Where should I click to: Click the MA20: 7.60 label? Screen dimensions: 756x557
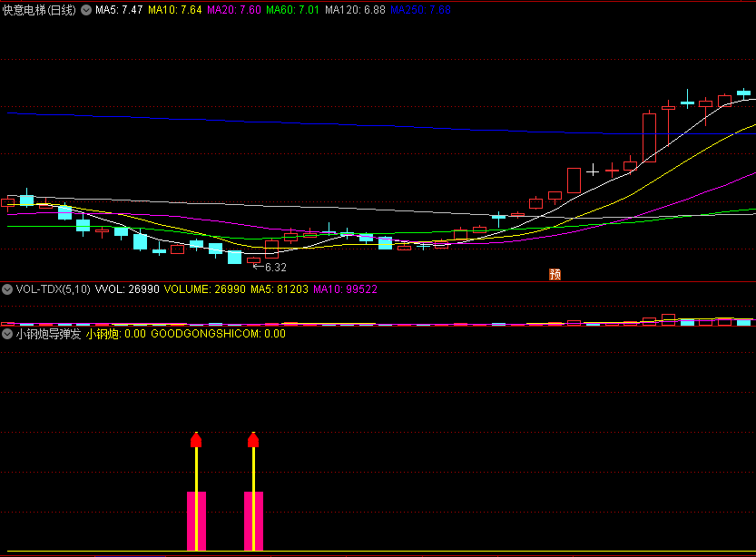pos(234,10)
